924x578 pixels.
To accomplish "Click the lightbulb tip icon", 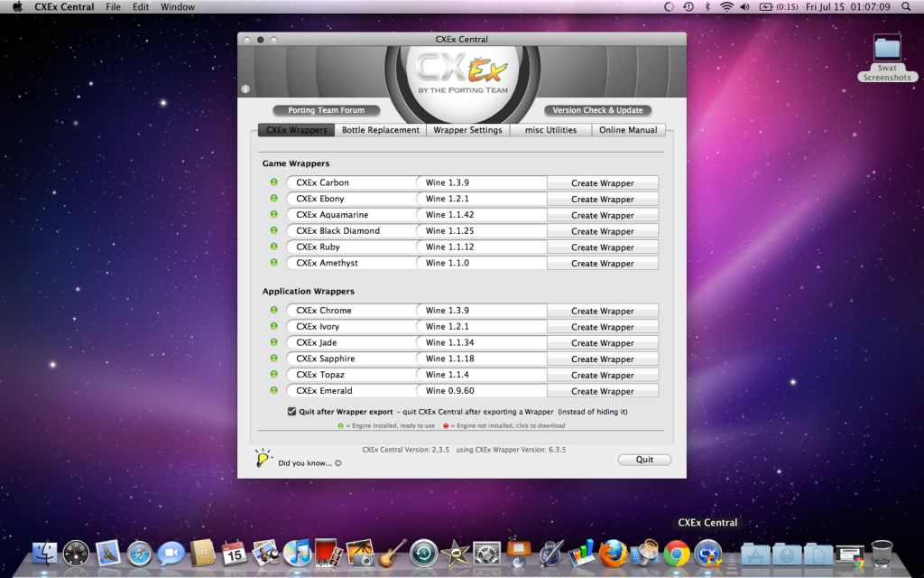I will click(263, 458).
